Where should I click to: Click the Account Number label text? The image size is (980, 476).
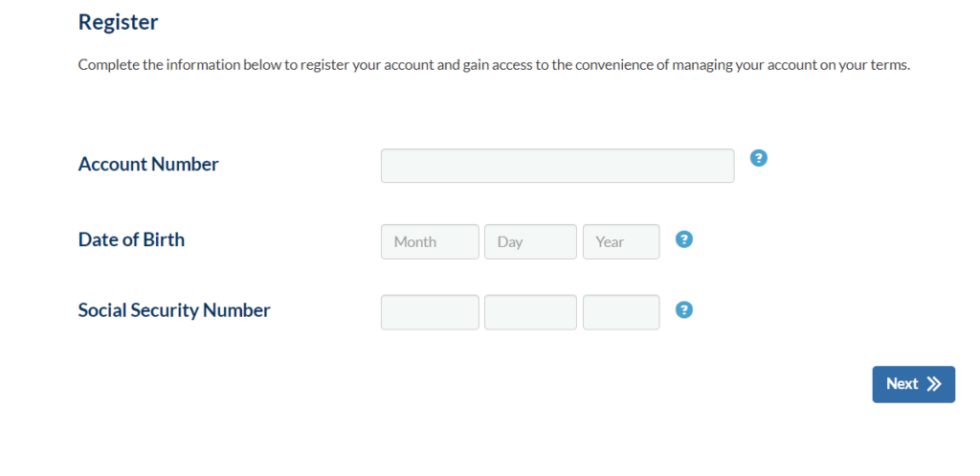(x=148, y=165)
